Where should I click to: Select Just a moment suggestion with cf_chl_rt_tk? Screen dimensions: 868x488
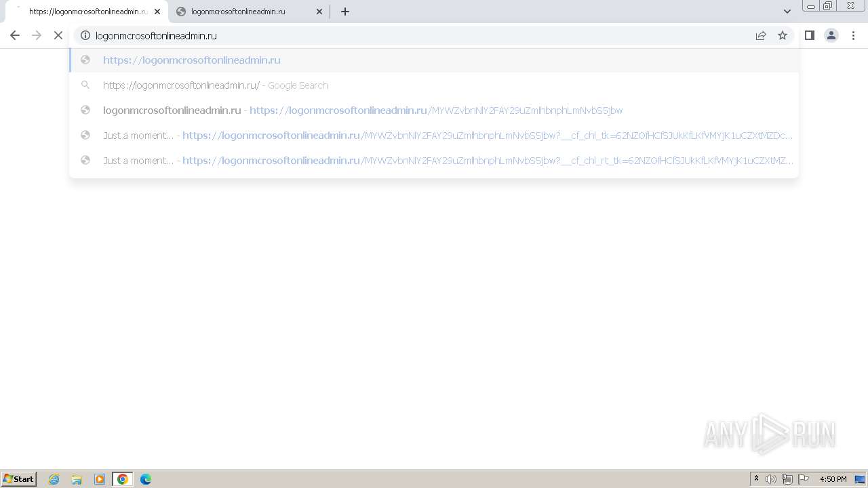click(434, 161)
